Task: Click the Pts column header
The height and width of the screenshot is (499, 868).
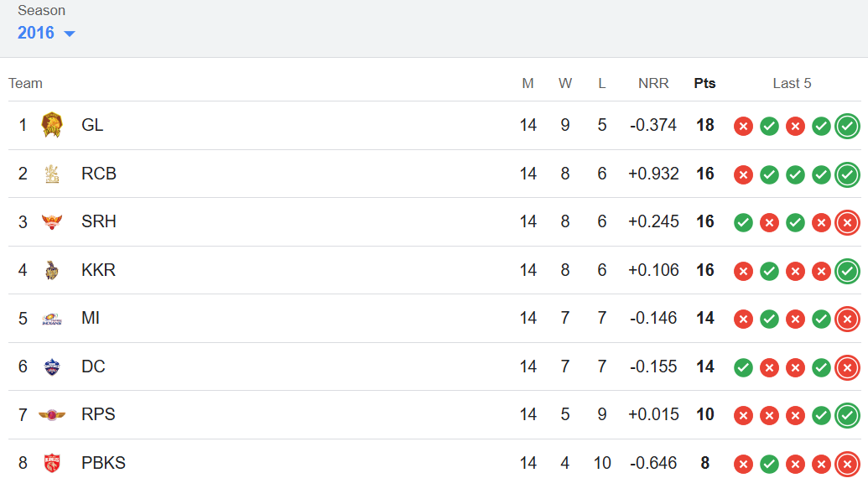Action: coord(704,83)
